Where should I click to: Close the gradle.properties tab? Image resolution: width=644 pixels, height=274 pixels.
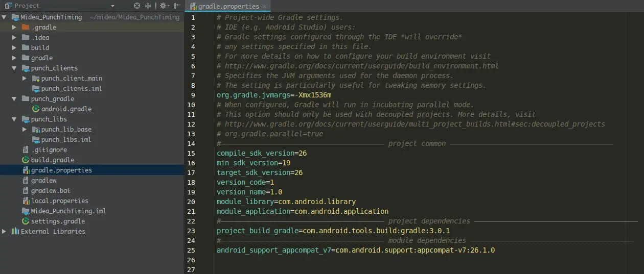tap(265, 6)
